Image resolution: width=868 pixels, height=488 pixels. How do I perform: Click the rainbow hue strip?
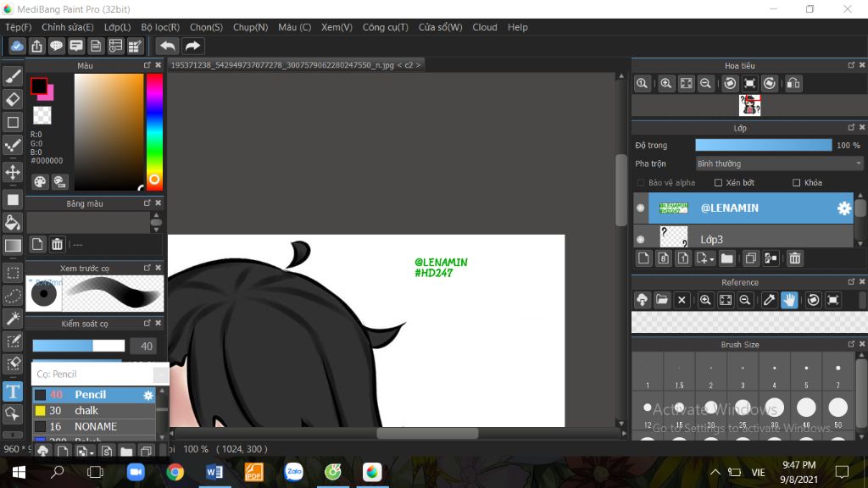(154, 131)
